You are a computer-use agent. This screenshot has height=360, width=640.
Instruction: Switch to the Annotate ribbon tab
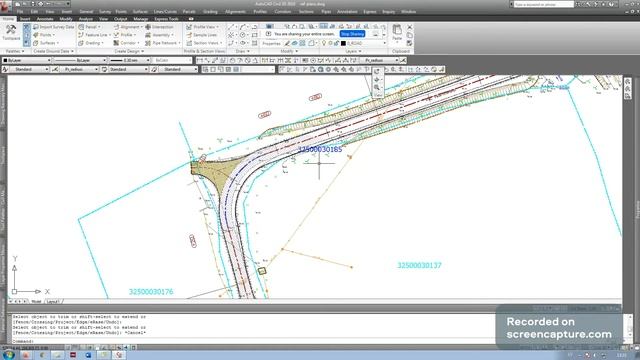coord(45,19)
